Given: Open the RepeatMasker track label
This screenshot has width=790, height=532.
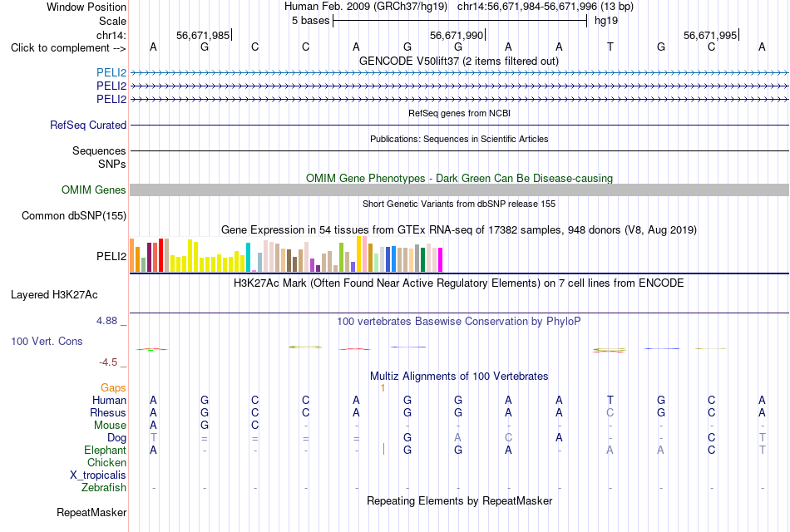Looking at the screenshot, I should point(91,512).
